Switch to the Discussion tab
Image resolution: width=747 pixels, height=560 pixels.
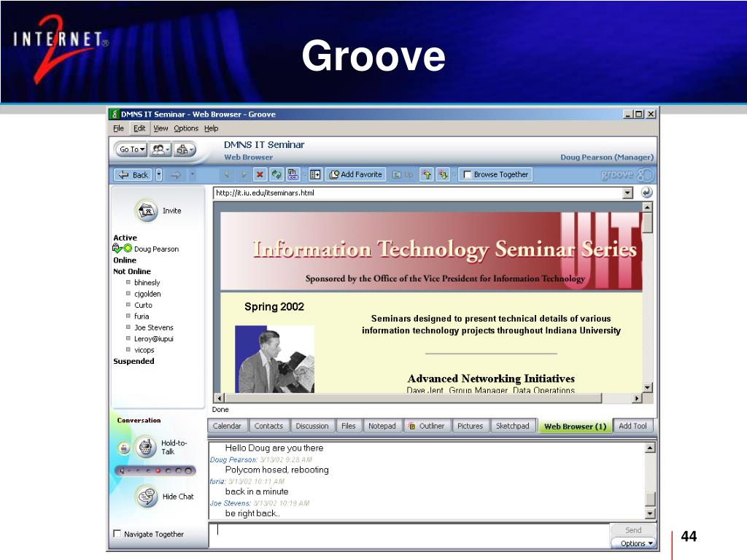click(x=312, y=426)
